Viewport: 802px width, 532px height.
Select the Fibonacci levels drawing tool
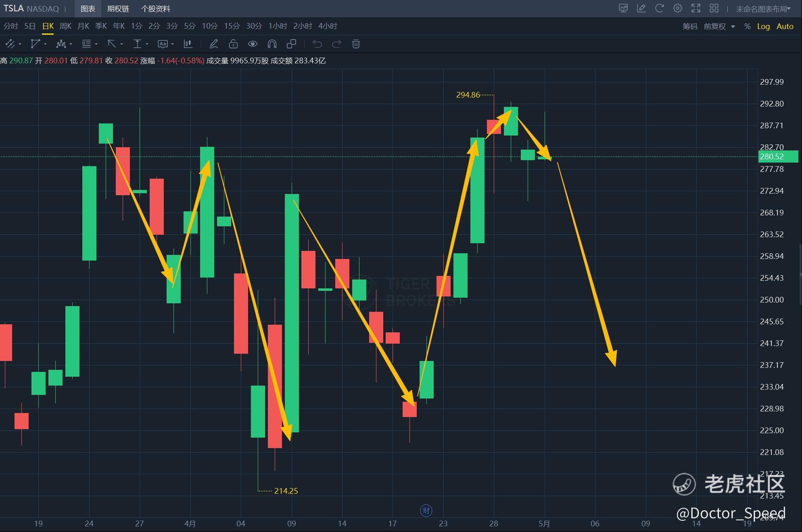(86, 44)
